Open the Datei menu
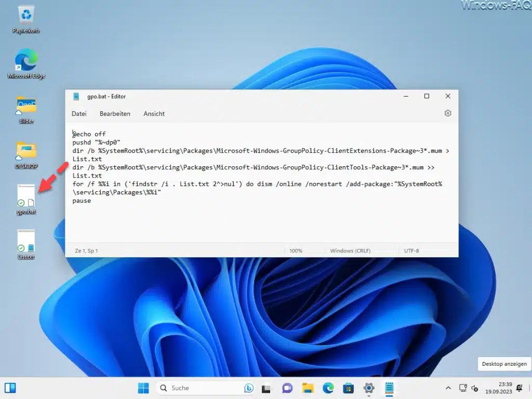This screenshot has height=399, width=532. (x=79, y=114)
